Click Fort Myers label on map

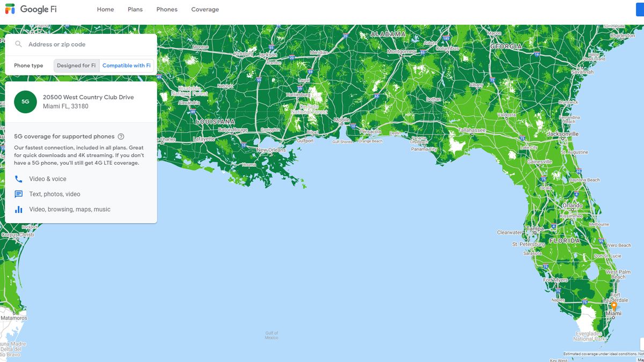[x=555, y=280]
